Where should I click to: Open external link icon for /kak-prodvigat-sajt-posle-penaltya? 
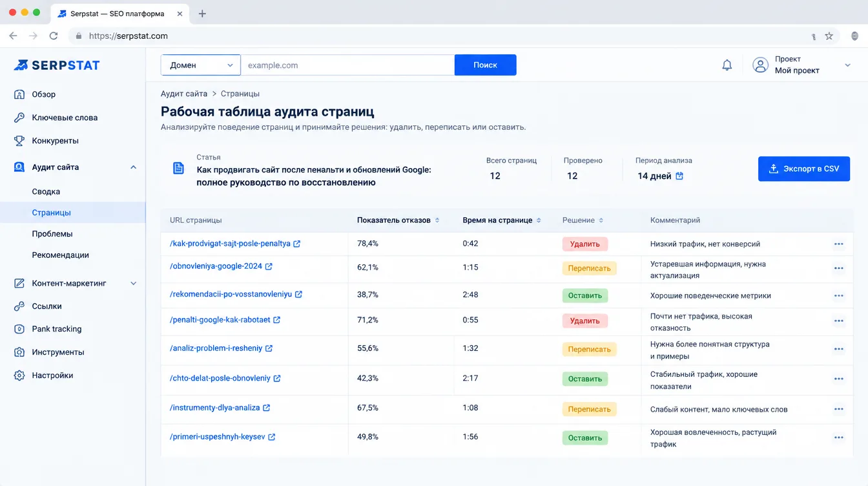(x=297, y=244)
